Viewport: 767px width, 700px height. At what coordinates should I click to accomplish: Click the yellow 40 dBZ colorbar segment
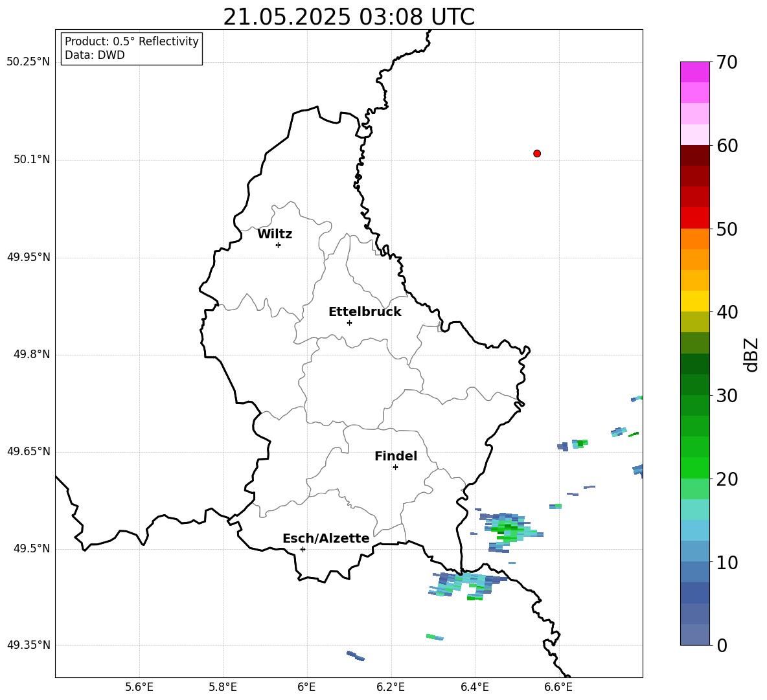[x=694, y=301]
